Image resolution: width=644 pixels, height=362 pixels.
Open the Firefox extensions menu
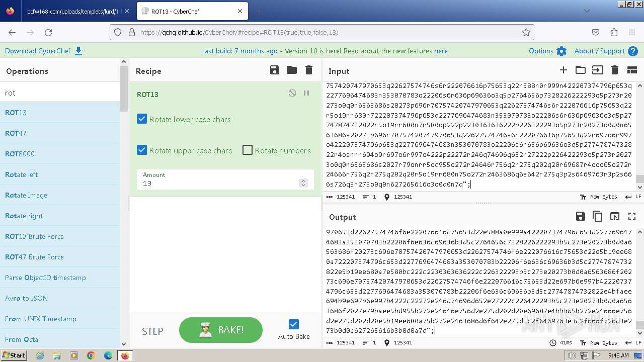click(x=614, y=32)
